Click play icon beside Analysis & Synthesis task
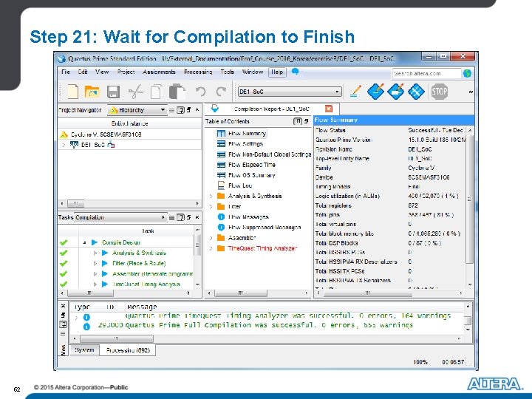 coord(105,253)
